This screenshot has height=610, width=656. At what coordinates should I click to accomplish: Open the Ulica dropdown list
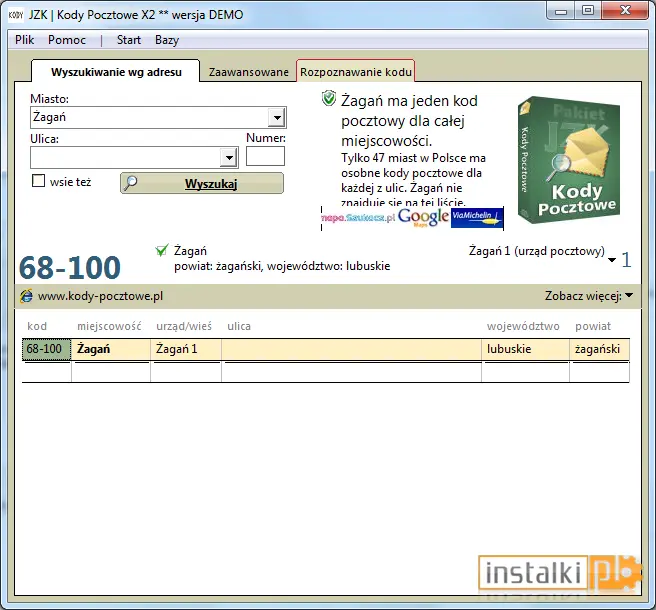click(229, 158)
